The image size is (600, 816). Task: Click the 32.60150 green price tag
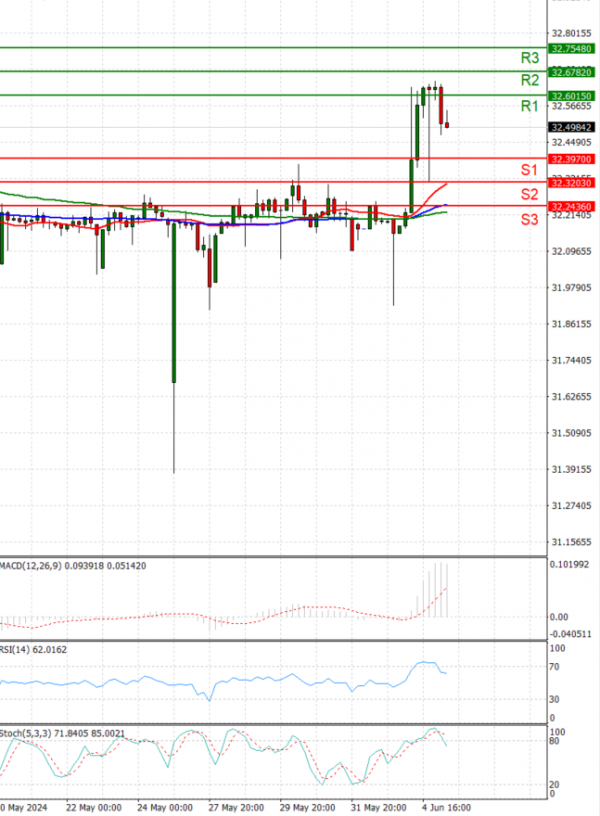coord(573,95)
